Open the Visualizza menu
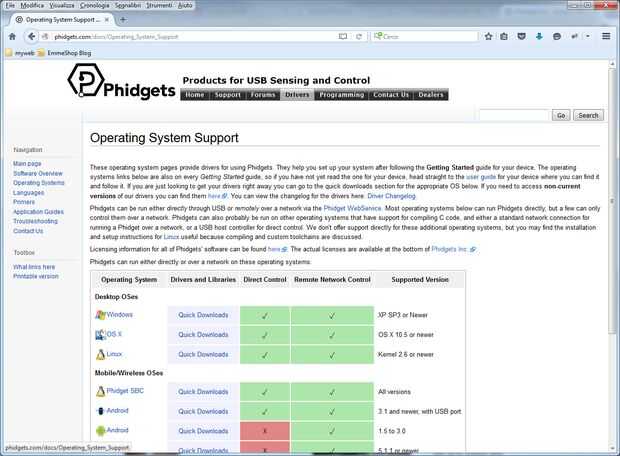Screen dimensions: 620x456 [62, 5]
